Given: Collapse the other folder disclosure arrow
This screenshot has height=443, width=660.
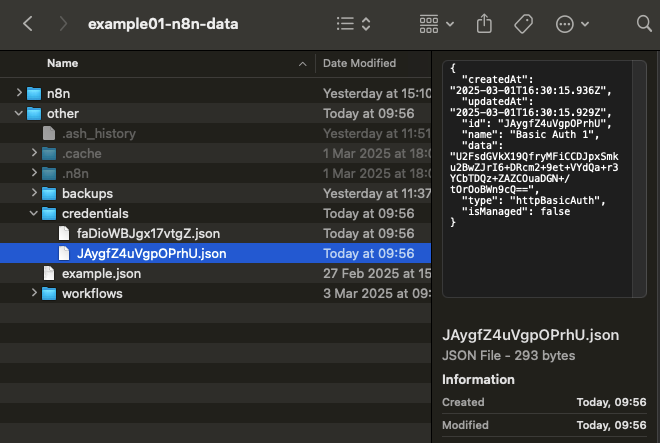Looking at the screenshot, I should pyautogui.click(x=19, y=113).
